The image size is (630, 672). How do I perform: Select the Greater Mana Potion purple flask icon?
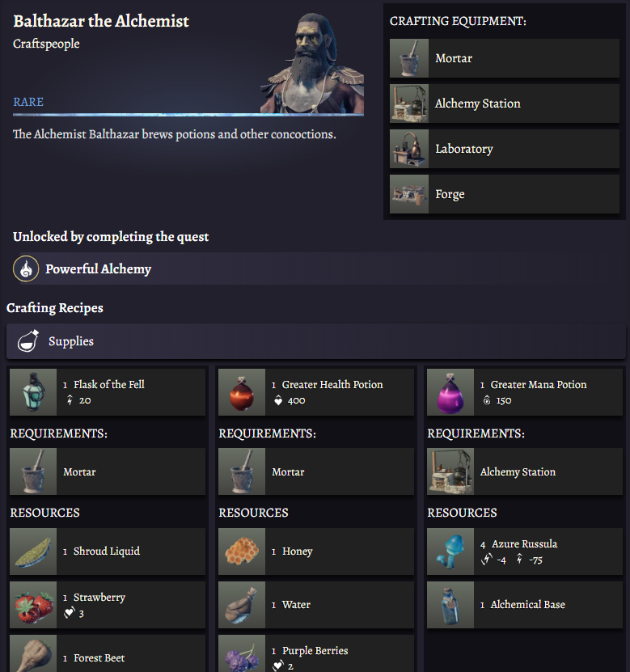pyautogui.click(x=450, y=391)
